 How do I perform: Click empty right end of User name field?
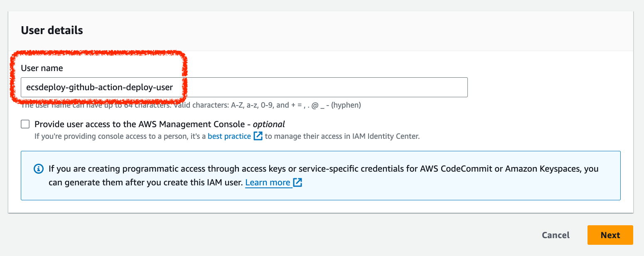tap(374, 87)
